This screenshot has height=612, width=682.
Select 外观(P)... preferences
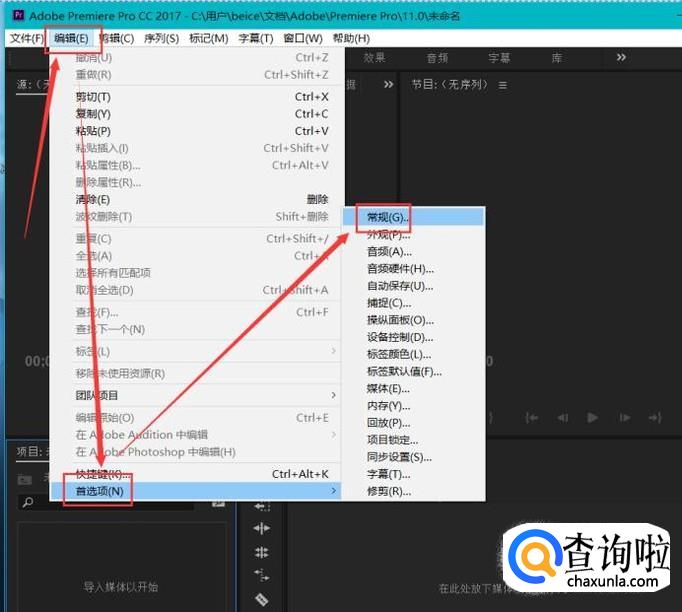(x=414, y=235)
